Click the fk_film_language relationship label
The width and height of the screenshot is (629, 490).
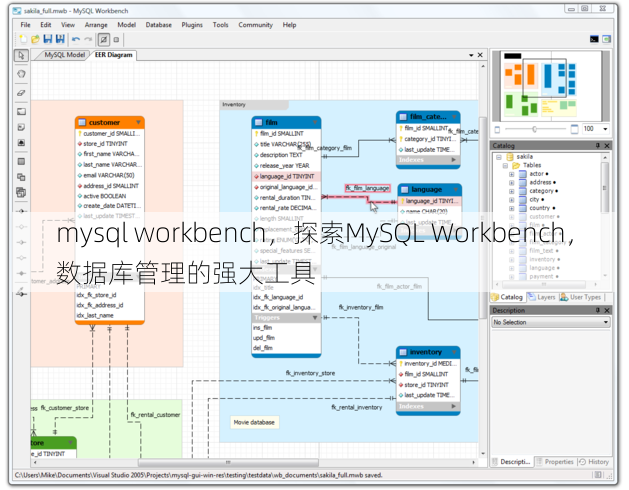[367, 188]
